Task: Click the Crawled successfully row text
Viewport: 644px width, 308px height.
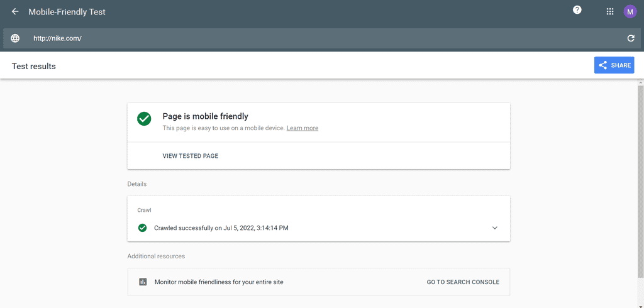Action: [221, 228]
